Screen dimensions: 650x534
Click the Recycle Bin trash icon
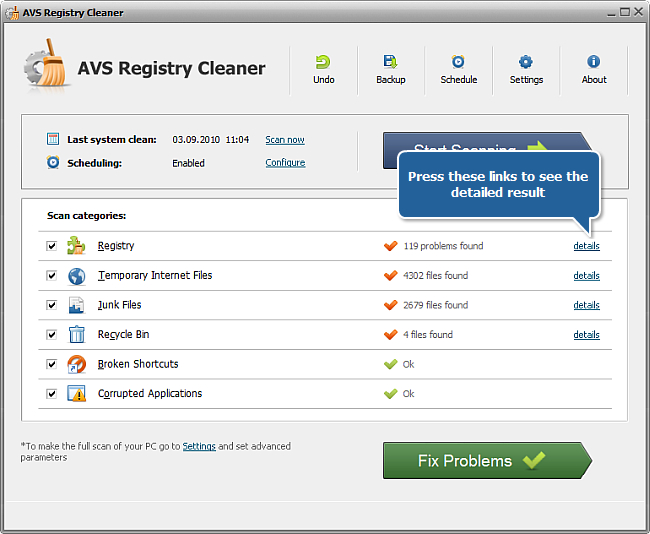[77, 334]
